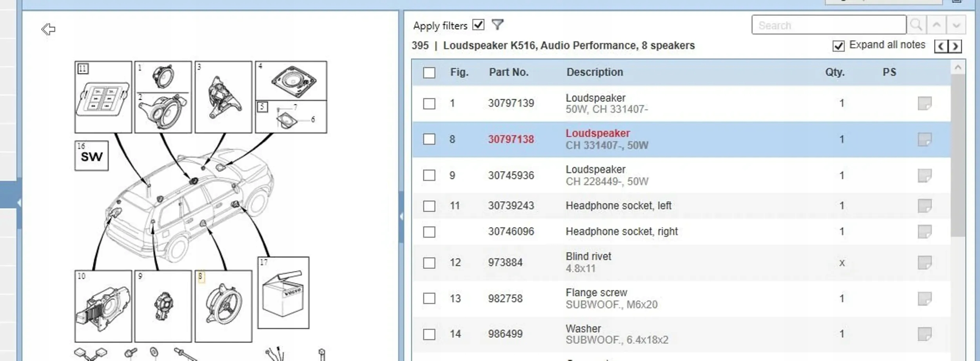Click the parts list vertical scrollbar thumb
This screenshot has width=980, height=361.
pos(958,155)
